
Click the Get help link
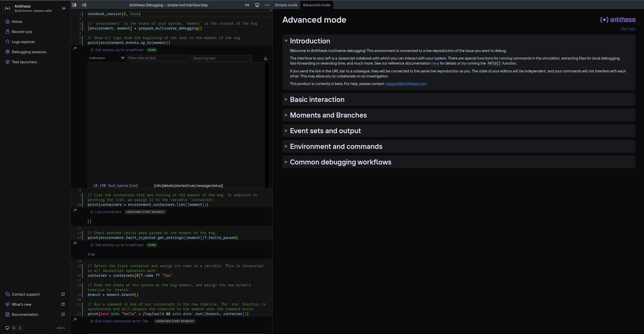[628, 29]
